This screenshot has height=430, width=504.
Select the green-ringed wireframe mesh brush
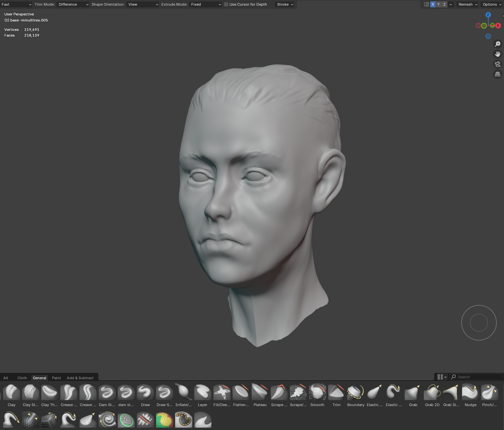pos(126,420)
